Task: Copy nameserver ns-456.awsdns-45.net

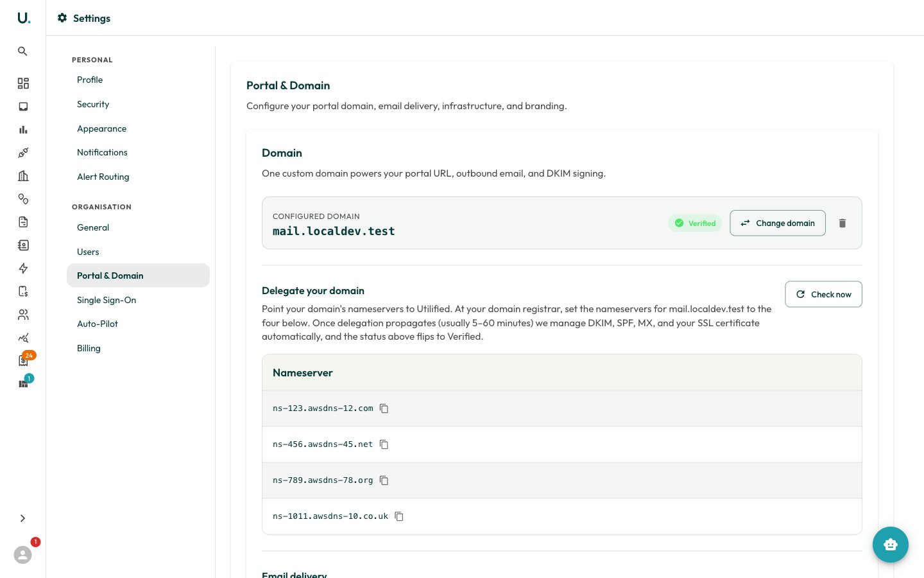Action: coord(384,444)
